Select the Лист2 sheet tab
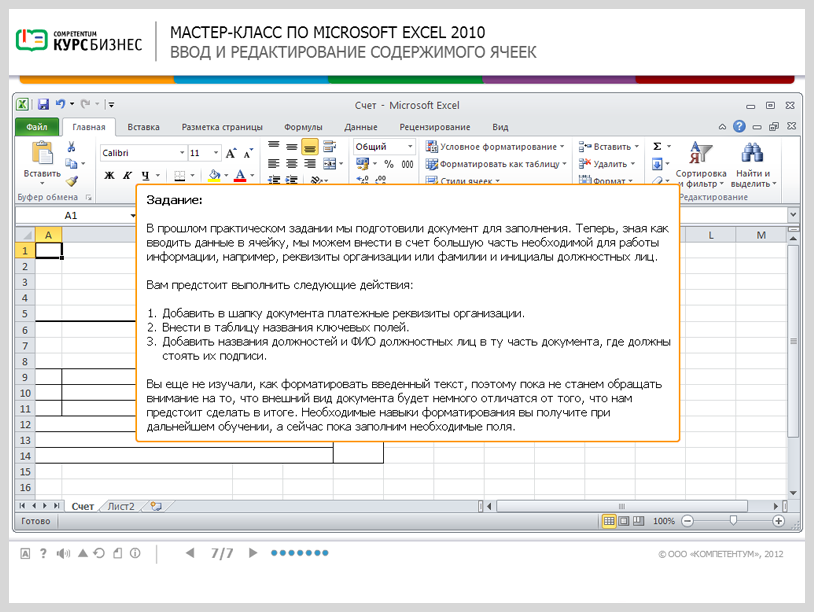 (x=121, y=506)
